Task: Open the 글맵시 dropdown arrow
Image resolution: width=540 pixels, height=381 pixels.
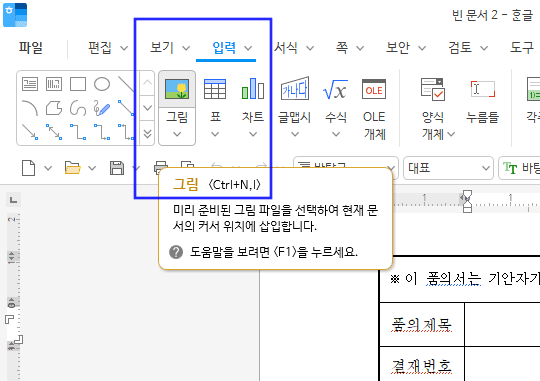Action: click(295, 134)
